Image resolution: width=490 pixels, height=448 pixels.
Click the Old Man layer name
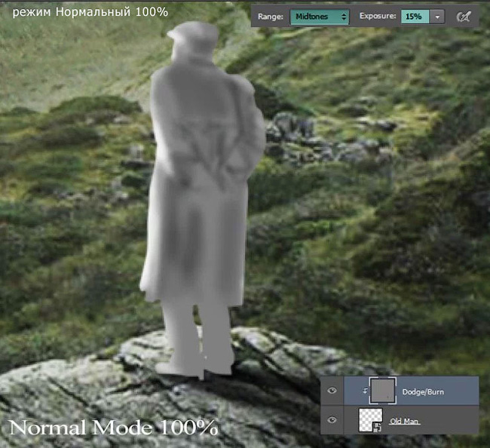pyautogui.click(x=404, y=422)
